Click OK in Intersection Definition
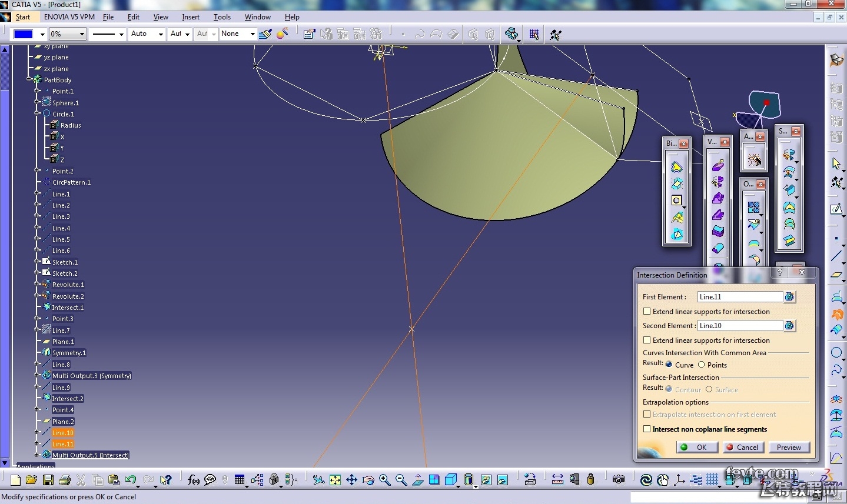The image size is (847, 504). 697,448
